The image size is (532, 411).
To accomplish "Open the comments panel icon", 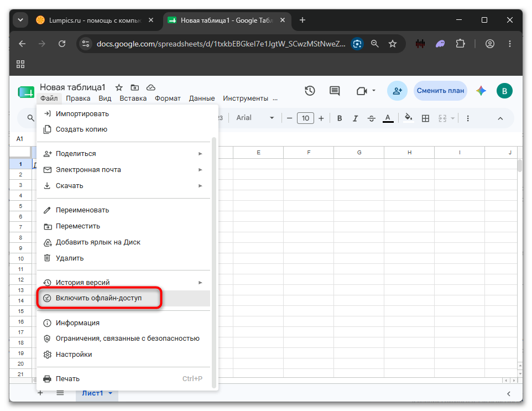I will click(335, 91).
